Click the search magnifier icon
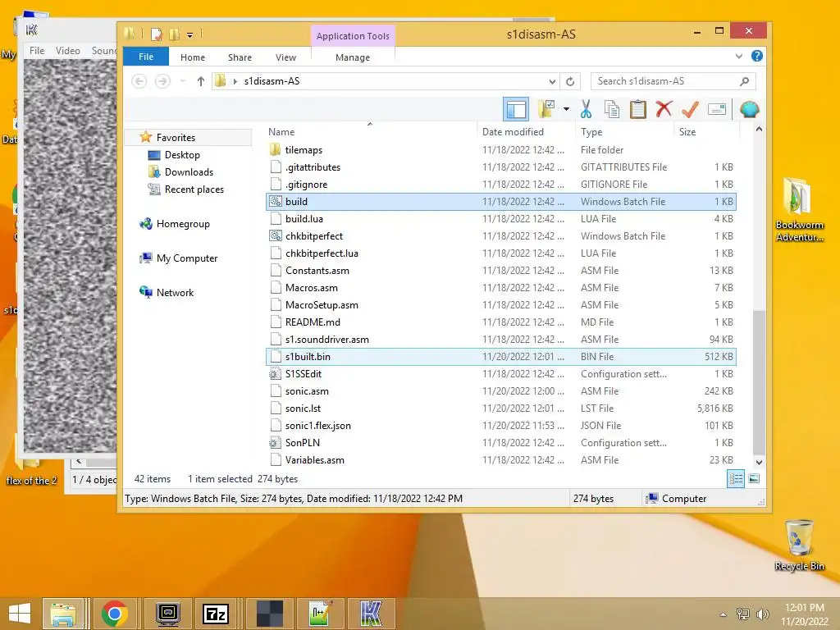Image resolution: width=840 pixels, height=630 pixels. 744,81
